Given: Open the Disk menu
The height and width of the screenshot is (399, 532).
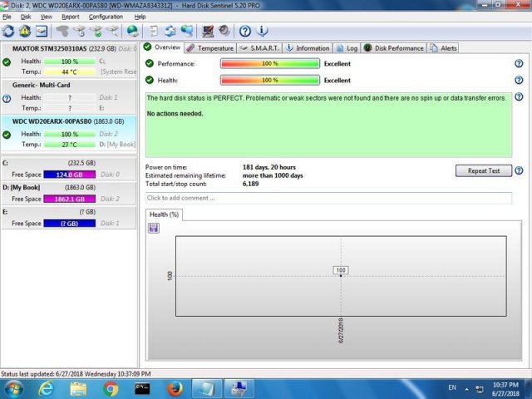Looking at the screenshot, I should pyautogui.click(x=26, y=17).
